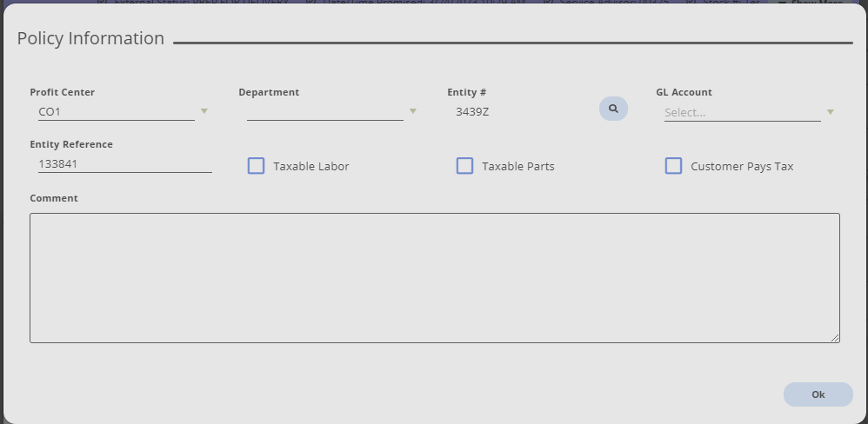This screenshot has width=868, height=424.
Task: Click the empty Department field
Action: pyautogui.click(x=324, y=111)
